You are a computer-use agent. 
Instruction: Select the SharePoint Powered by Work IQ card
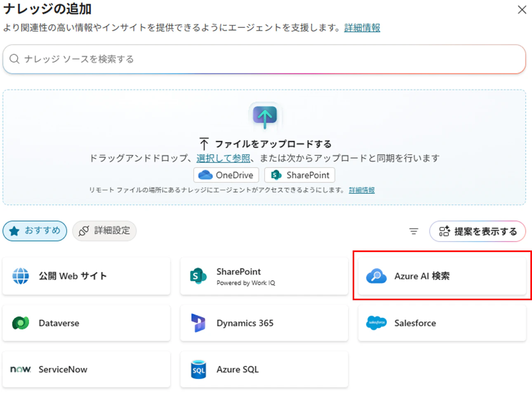[x=264, y=276]
